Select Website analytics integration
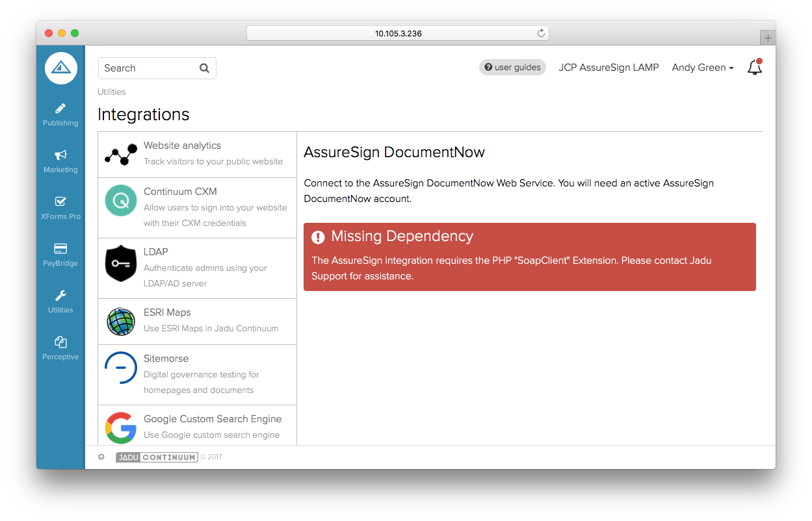This screenshot has height=521, width=812. tap(198, 155)
